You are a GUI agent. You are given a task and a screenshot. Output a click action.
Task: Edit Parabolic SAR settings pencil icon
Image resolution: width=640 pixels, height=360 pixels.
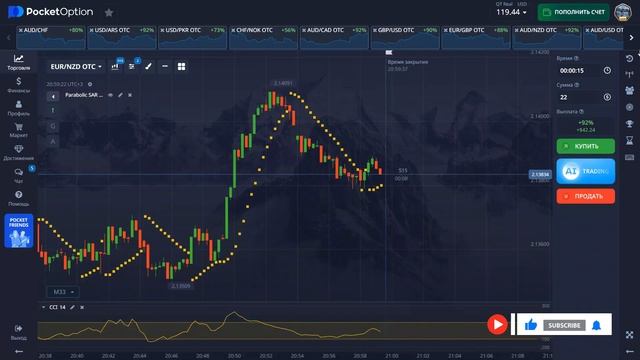tap(120, 95)
